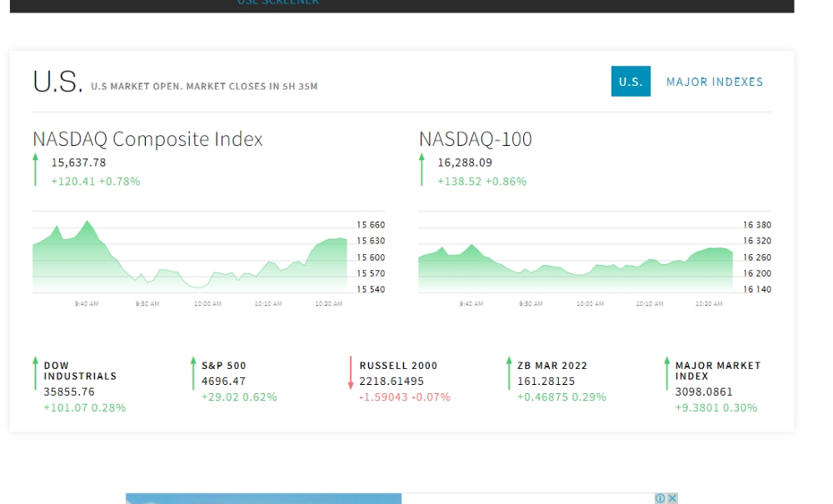Switch to the Major Indexes tab
The width and height of the screenshot is (833, 504).
pos(715,82)
